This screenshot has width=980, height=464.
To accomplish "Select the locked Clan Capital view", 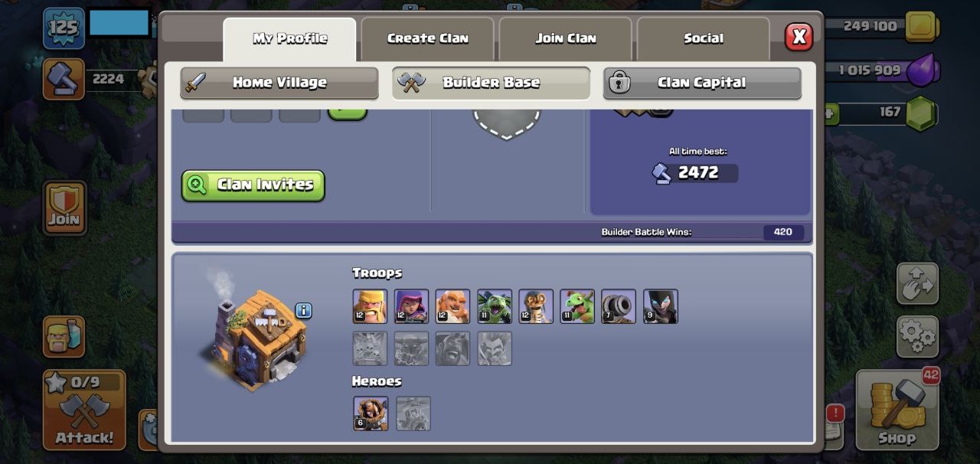I will [702, 83].
